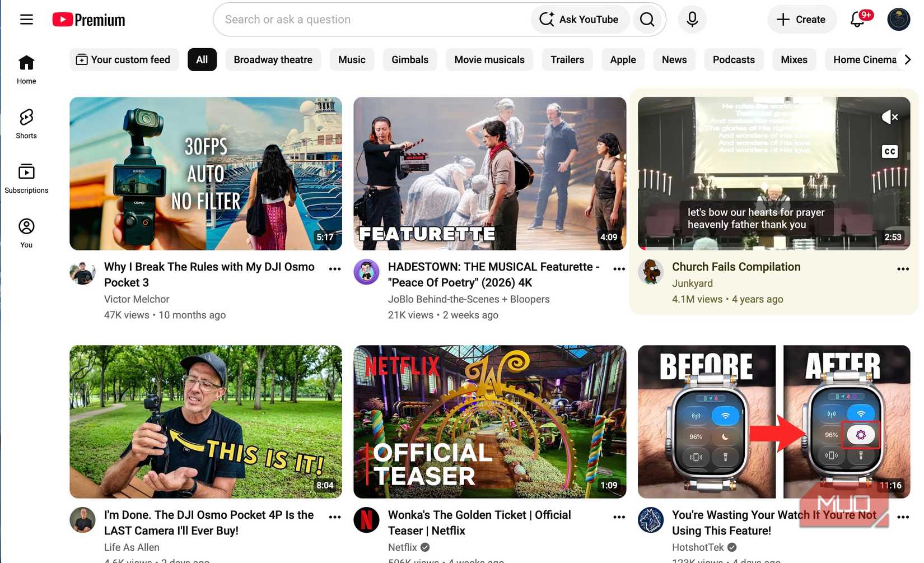Play the Before After watch thumbnail
The height and width of the screenshot is (563, 924).
[774, 422]
